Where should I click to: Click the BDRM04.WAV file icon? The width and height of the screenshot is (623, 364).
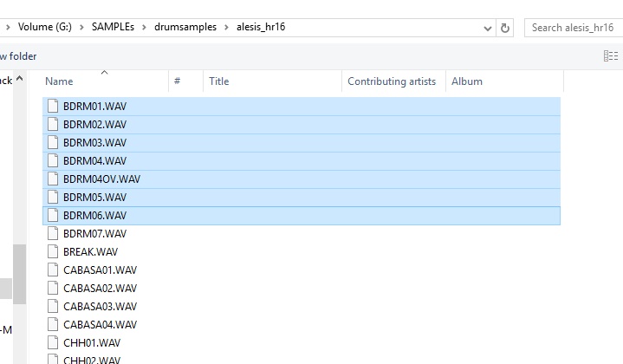pyautogui.click(x=53, y=160)
